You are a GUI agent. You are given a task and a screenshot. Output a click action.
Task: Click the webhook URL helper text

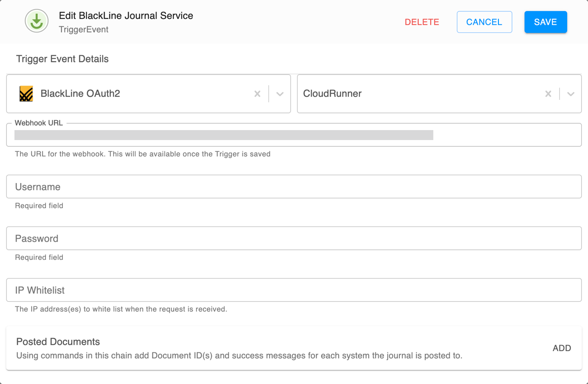point(143,154)
